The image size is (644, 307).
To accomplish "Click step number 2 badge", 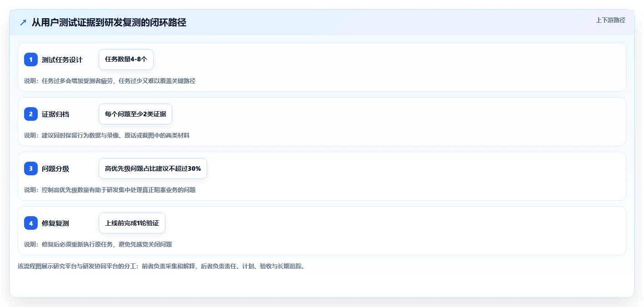I will point(31,114).
